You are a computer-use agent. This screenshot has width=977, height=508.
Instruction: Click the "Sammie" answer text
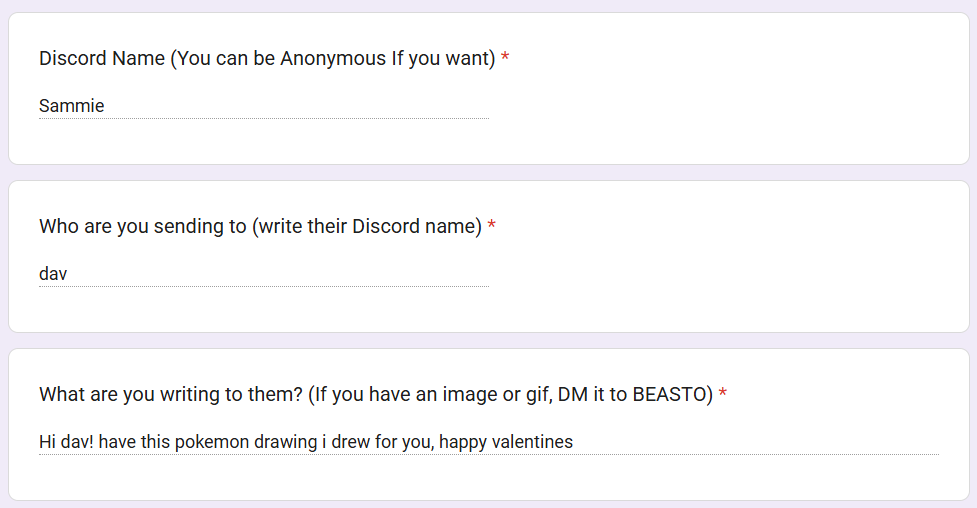tap(71, 105)
